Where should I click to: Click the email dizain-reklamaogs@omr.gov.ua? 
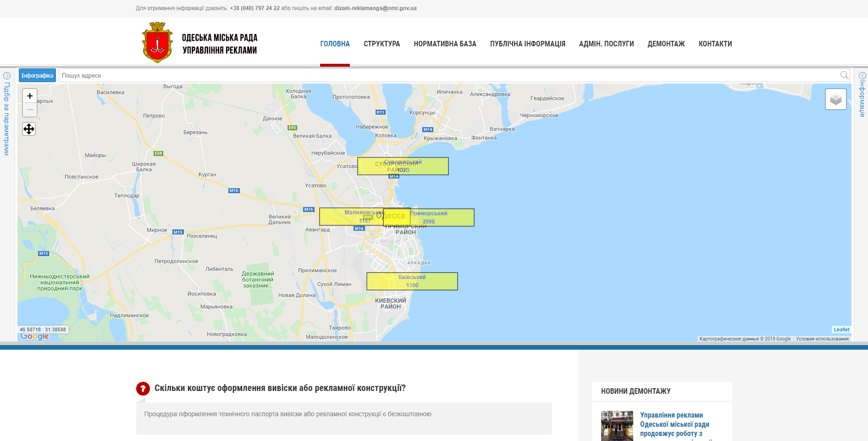(x=376, y=8)
